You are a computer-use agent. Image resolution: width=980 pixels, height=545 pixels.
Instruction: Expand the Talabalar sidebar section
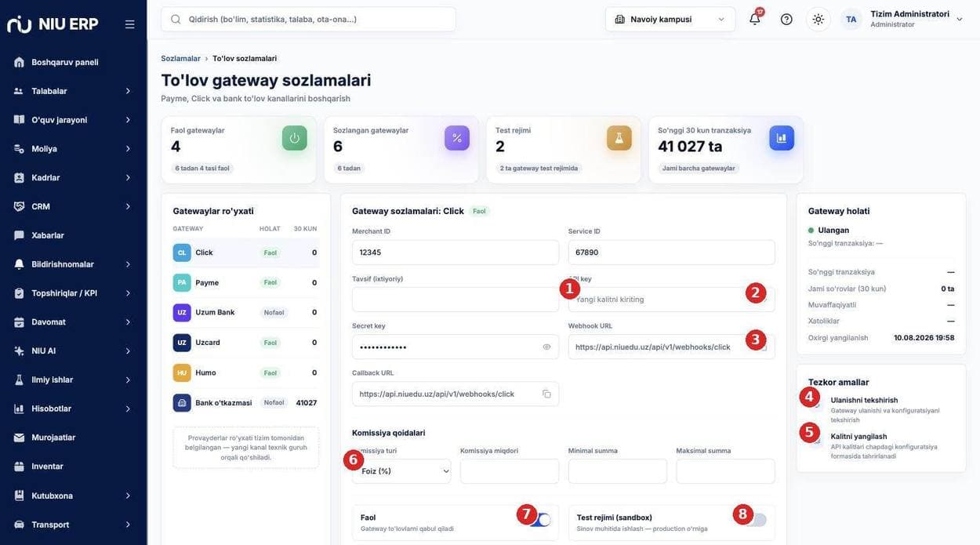coord(73,91)
